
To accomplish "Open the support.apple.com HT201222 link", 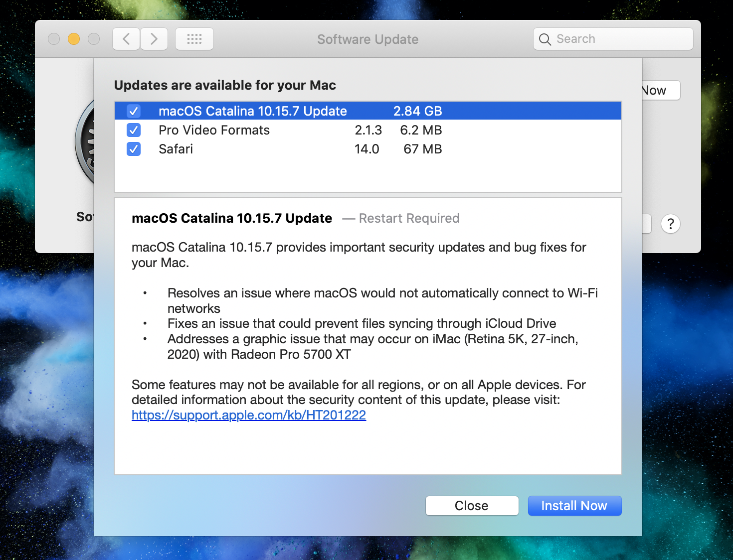I will click(x=248, y=415).
